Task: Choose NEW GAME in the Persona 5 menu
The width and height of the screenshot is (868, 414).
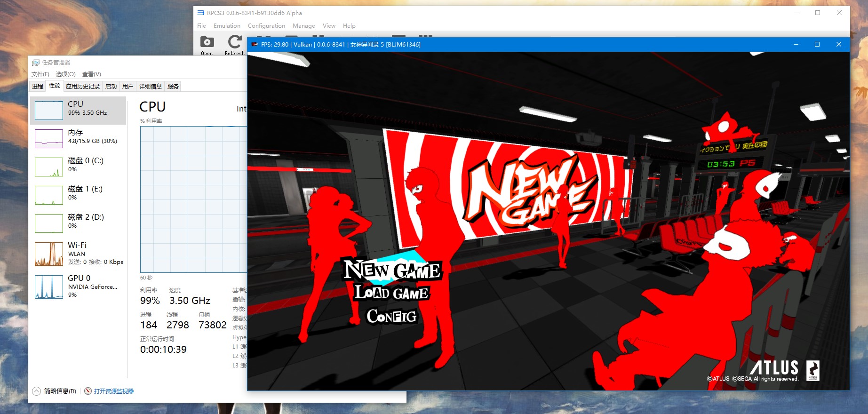Action: (392, 270)
